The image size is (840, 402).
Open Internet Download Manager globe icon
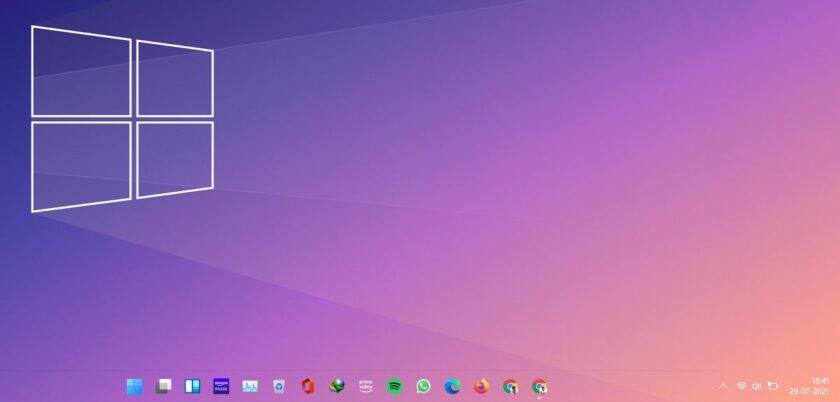point(337,386)
